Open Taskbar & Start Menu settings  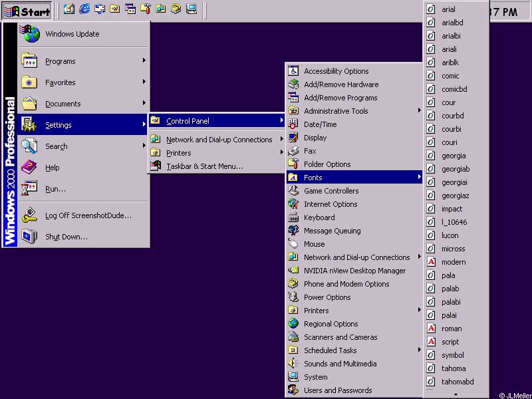(x=217, y=166)
